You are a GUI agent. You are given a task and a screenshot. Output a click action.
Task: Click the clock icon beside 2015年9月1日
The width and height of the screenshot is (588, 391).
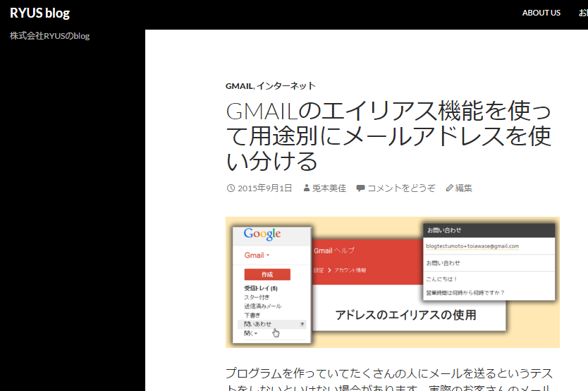pos(231,188)
